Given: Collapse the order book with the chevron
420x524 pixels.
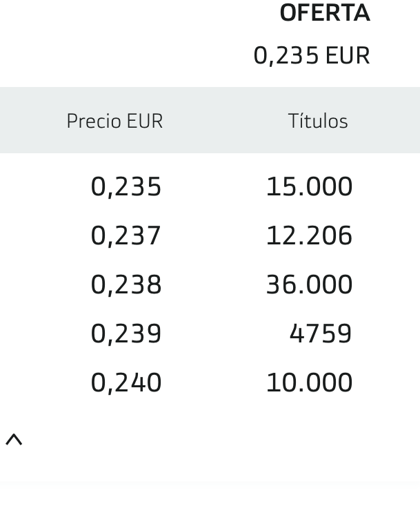Looking at the screenshot, I should tap(14, 440).
